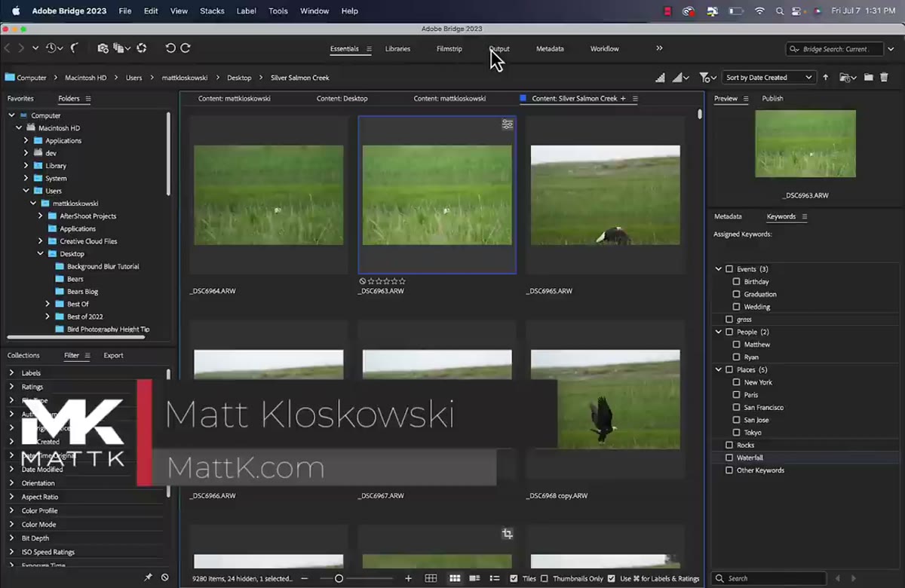Click plus to enlarge thumbnails
This screenshot has height=588, width=905.
[x=409, y=578]
